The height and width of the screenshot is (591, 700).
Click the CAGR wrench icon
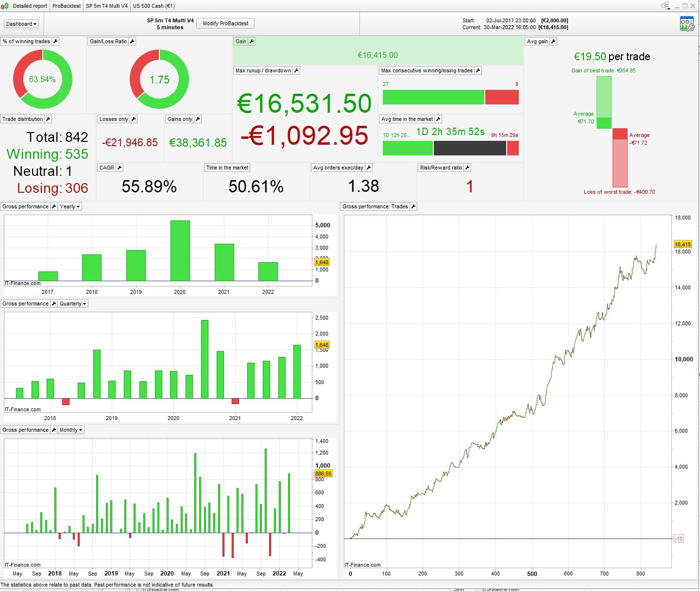point(120,168)
